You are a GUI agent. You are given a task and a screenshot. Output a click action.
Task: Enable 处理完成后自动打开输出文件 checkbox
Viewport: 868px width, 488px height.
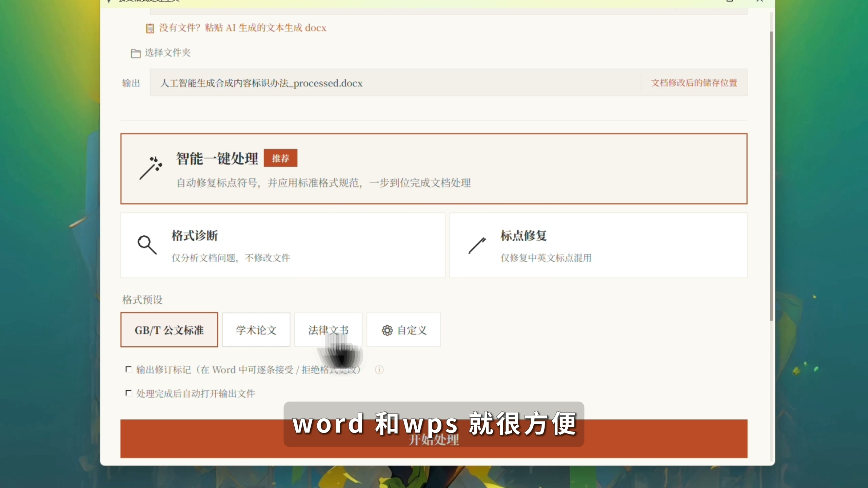coord(129,393)
